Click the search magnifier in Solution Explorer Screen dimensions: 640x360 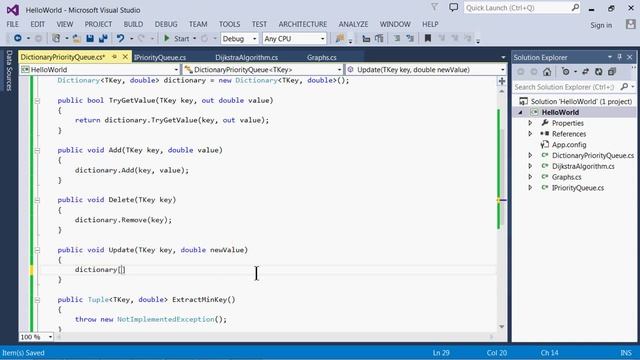point(624,87)
